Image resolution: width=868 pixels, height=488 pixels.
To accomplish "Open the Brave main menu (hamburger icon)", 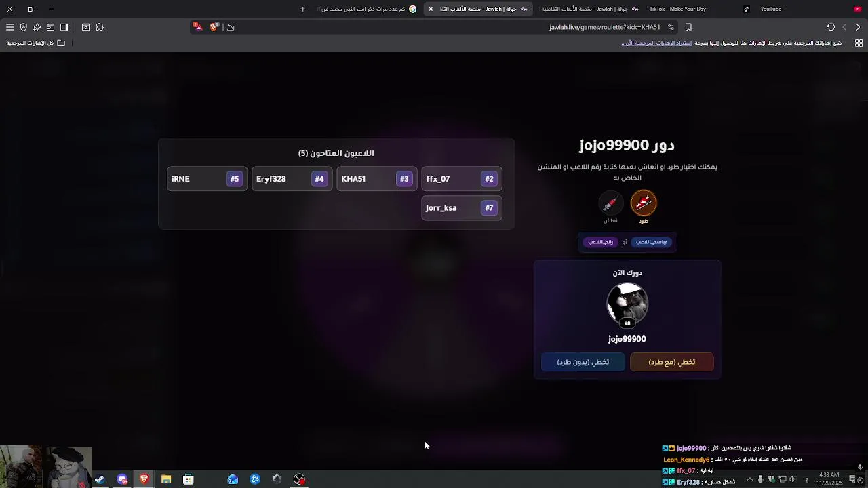I will pos(9,27).
